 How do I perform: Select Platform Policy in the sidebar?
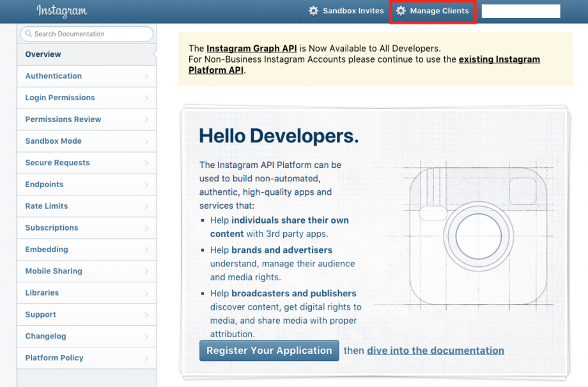point(54,358)
